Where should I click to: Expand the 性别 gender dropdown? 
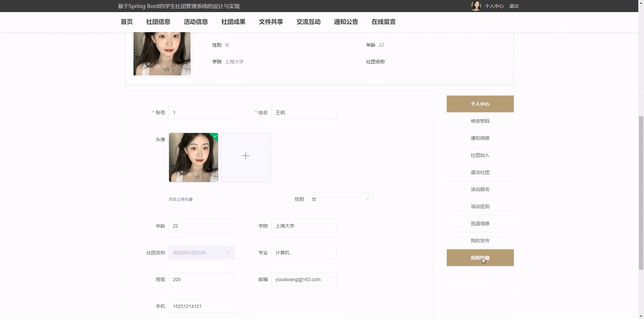340,199
